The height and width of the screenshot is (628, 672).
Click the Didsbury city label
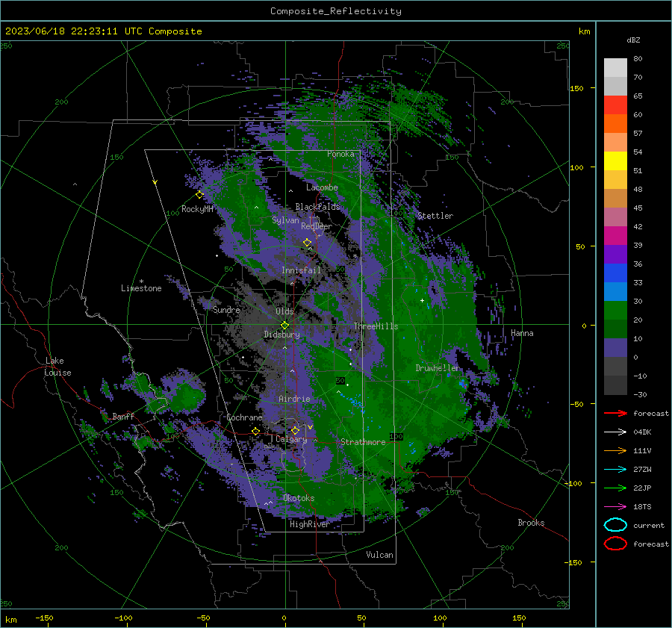[x=281, y=335]
